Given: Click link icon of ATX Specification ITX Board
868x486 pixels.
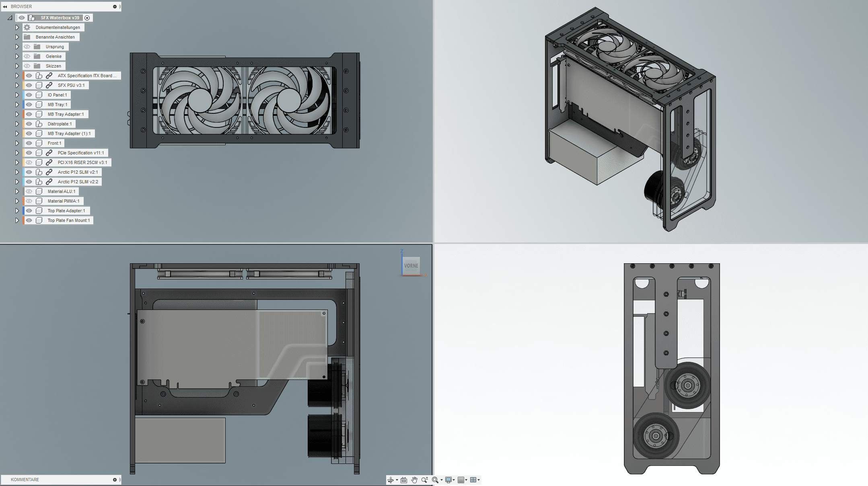Looking at the screenshot, I should click(49, 76).
